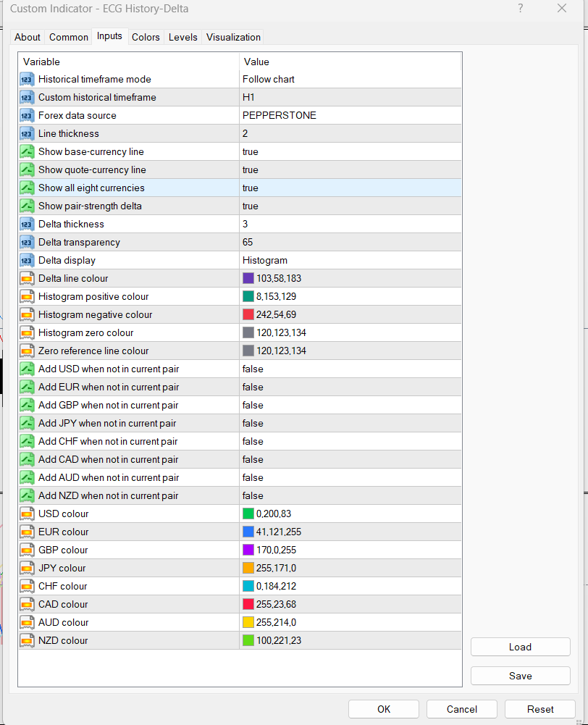Switch to the Common tab
This screenshot has height=725, width=588.
point(68,37)
